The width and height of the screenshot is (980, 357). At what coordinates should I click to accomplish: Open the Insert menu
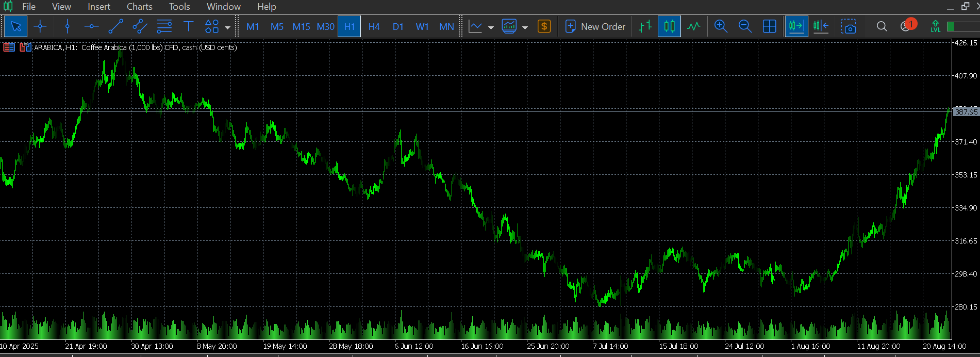pos(98,7)
